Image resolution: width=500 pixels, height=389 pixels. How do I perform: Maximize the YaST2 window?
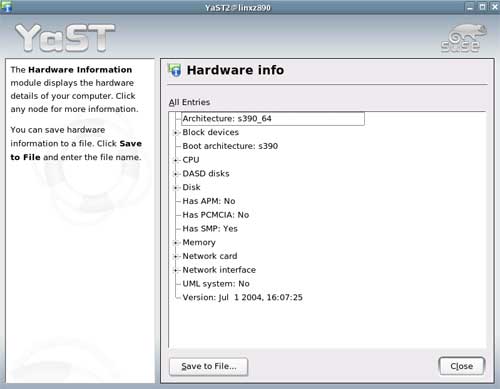coord(482,7)
